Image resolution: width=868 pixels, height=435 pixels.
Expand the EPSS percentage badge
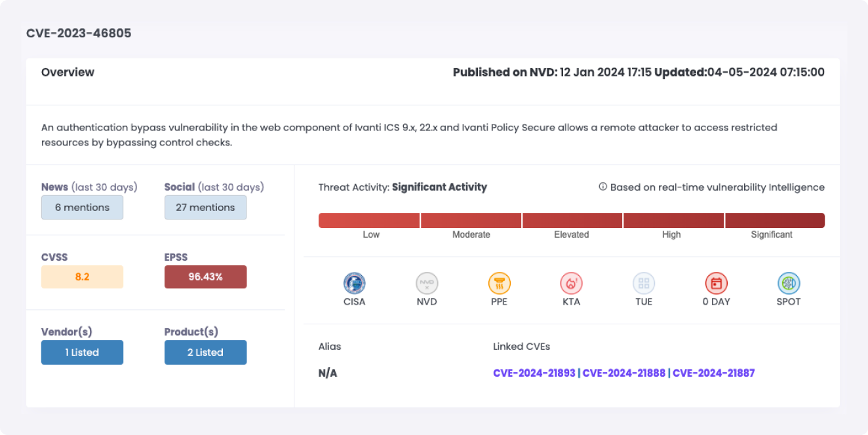point(205,277)
